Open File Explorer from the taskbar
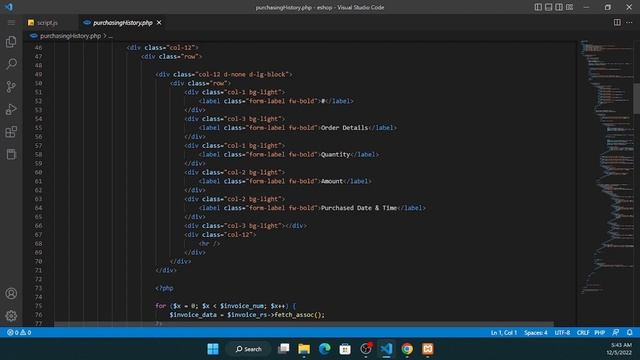The width and height of the screenshot is (640, 360). pos(304,349)
